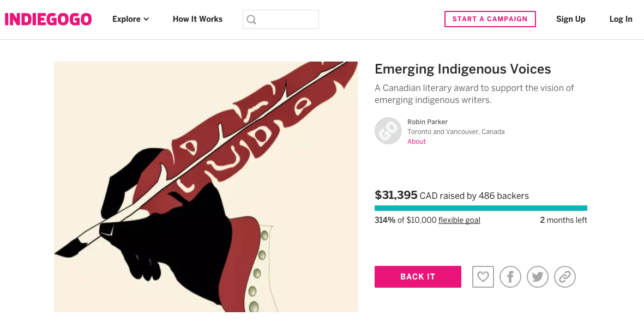Click the pink Back It button

tap(418, 276)
